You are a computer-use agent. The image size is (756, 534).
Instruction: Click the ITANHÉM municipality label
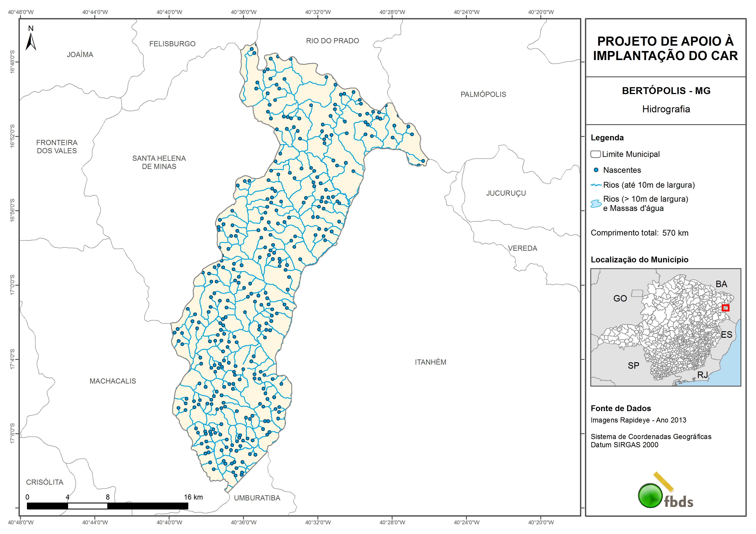pyautogui.click(x=430, y=362)
